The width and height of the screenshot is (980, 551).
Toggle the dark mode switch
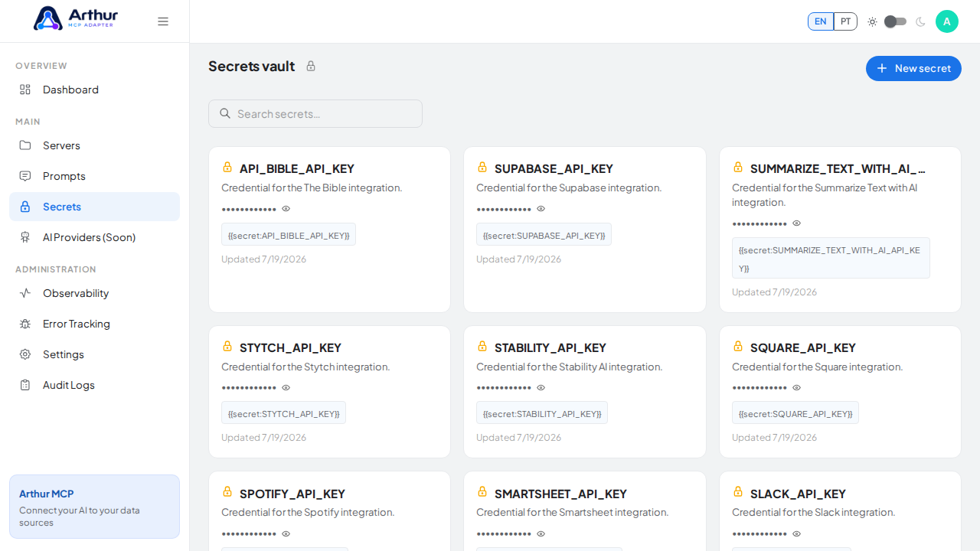(895, 21)
